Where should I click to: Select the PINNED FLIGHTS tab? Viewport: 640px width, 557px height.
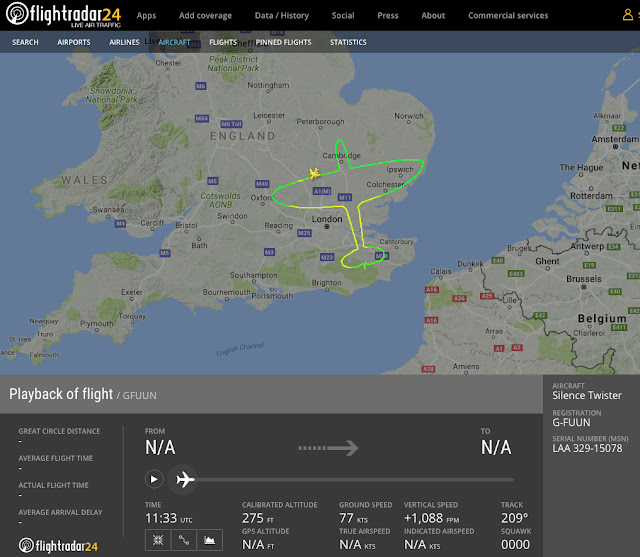[x=283, y=42]
